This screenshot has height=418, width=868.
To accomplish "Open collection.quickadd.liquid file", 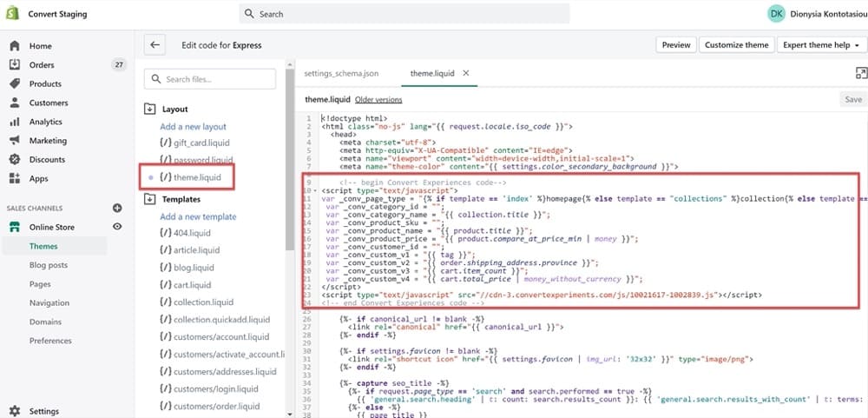I will 214,319.
